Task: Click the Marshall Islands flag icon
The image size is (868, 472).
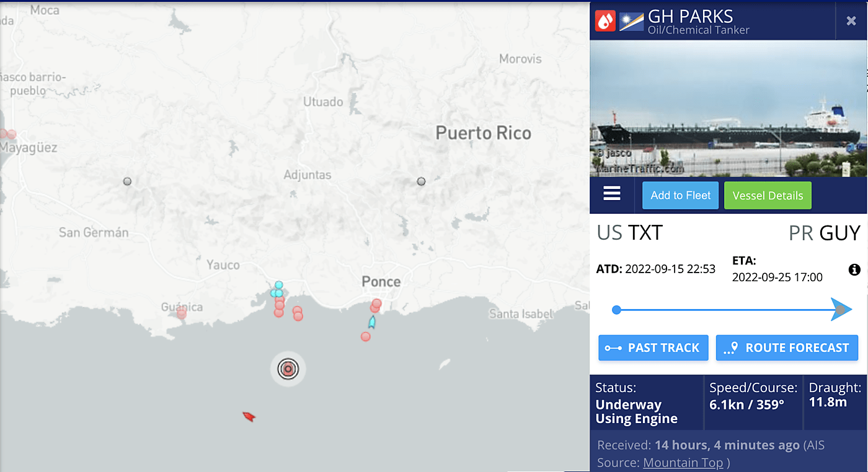Action: (x=631, y=21)
